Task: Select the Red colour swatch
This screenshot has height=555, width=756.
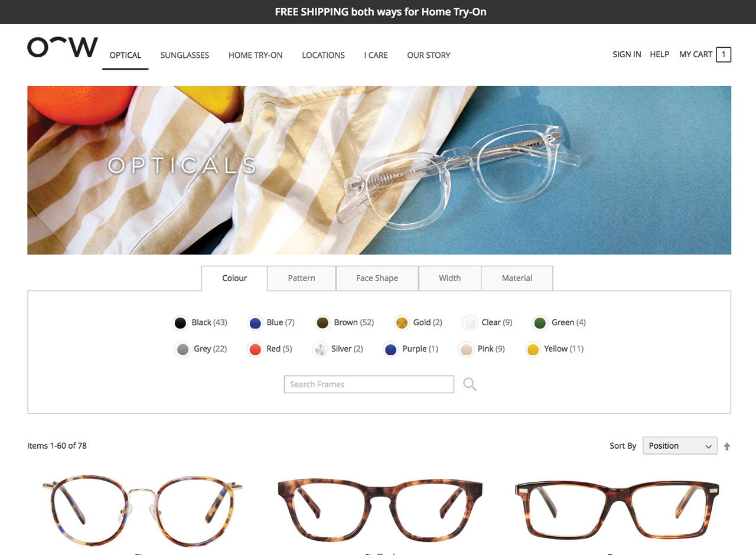Action: click(255, 350)
